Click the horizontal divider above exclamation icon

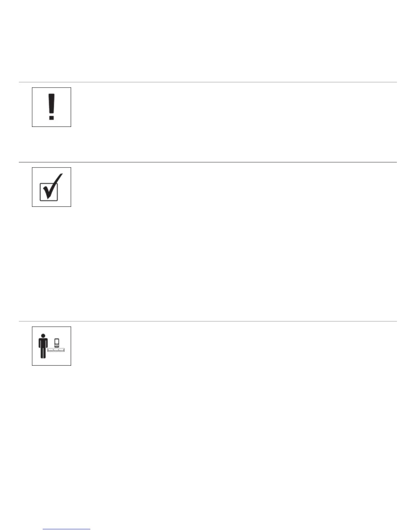click(x=208, y=82)
